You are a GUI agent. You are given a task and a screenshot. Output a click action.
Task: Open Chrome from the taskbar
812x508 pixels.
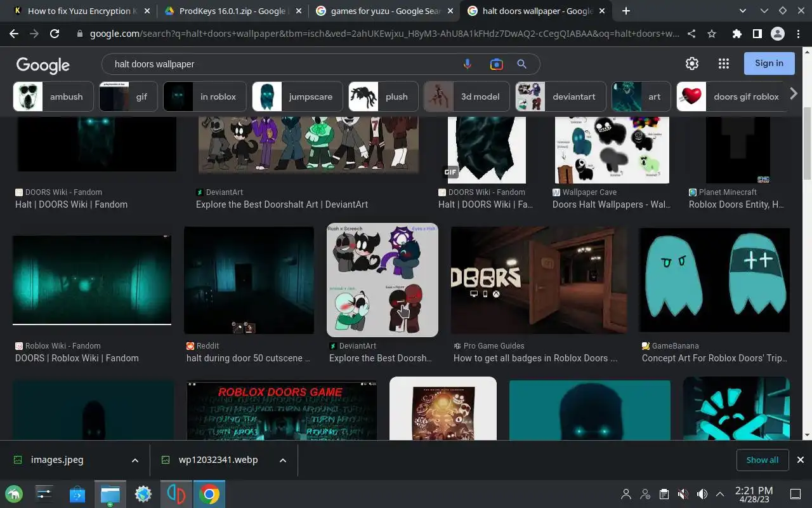[x=209, y=494]
